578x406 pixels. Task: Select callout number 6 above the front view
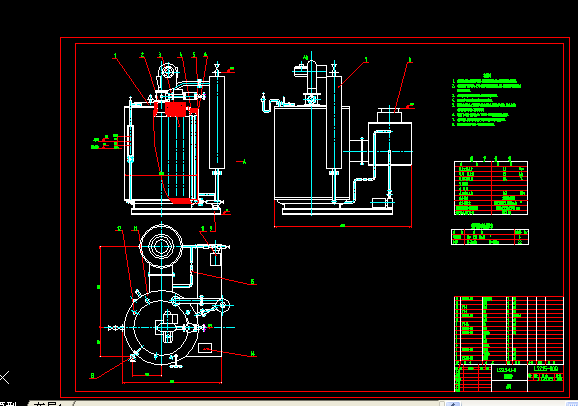(205, 55)
